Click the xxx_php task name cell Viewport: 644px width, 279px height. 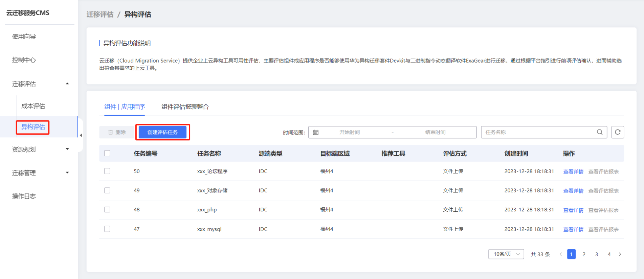(207, 210)
